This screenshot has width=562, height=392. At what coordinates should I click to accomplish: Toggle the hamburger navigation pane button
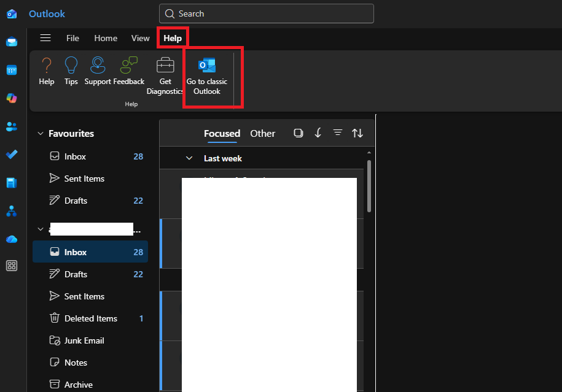[45, 38]
